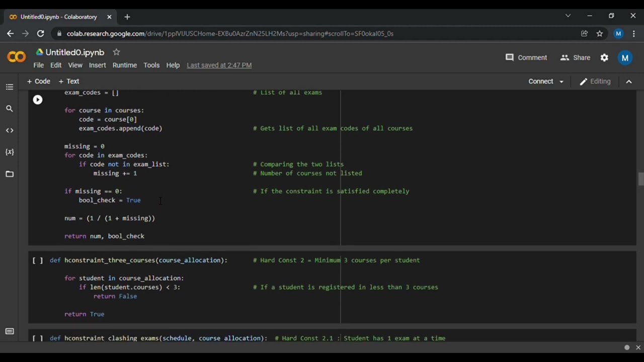Open the variables inspector icon

click(x=10, y=152)
